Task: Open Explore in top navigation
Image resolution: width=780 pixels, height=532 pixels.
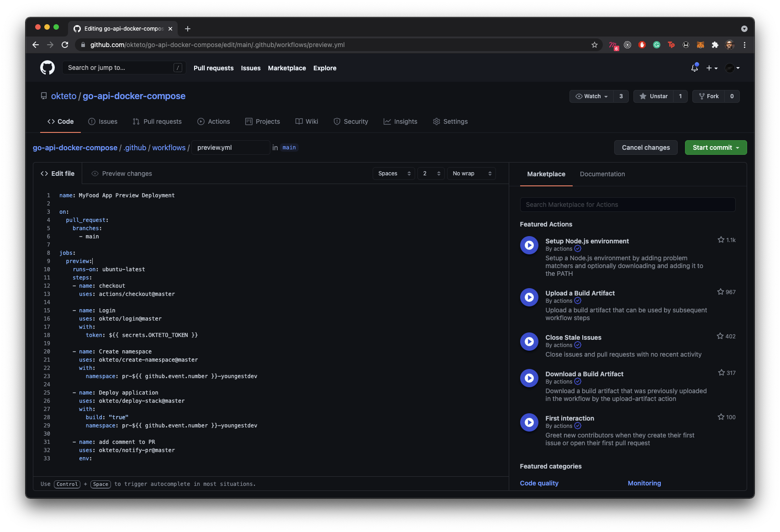Action: pyautogui.click(x=325, y=68)
